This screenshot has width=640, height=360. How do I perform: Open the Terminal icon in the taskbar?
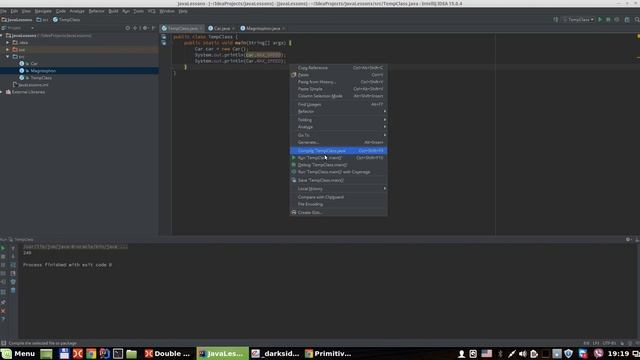[x=118, y=353]
